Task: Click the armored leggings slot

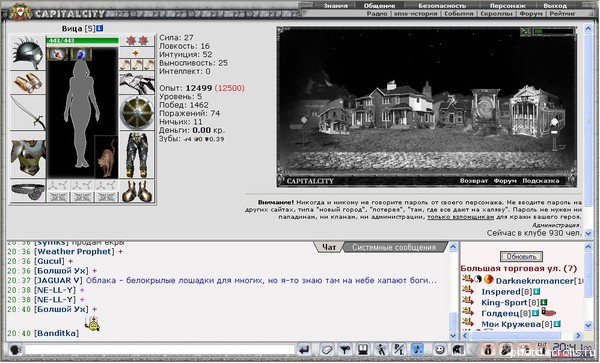Action: [137, 155]
